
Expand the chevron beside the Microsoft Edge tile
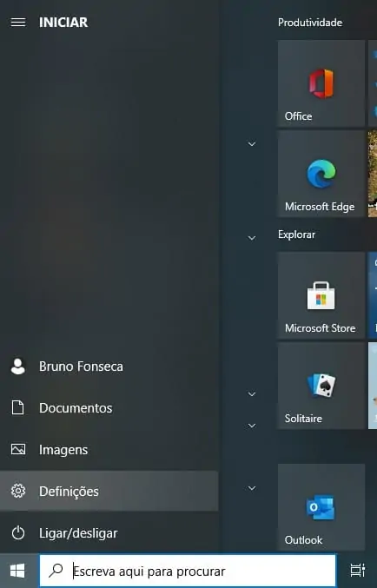click(x=252, y=144)
